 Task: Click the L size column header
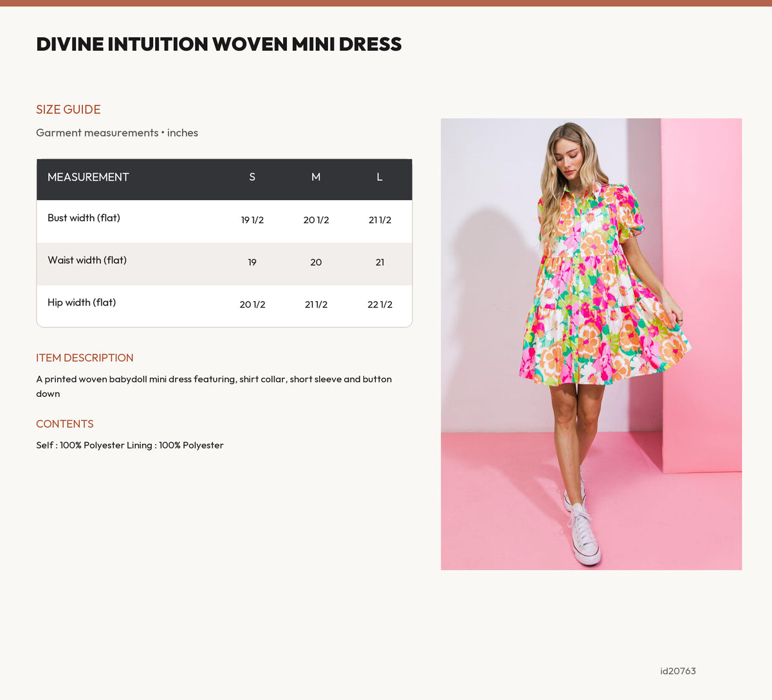click(x=380, y=177)
